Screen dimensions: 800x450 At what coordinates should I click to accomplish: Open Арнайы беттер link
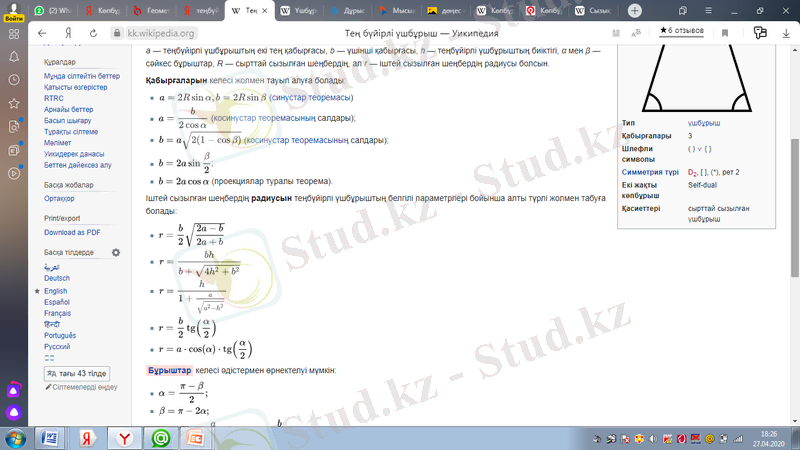68,109
